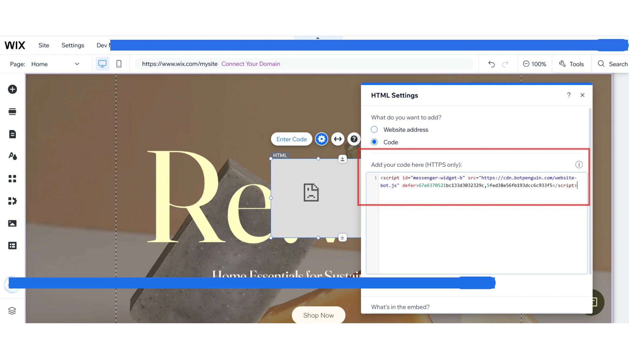Click the What's in the embed? label

coord(400,307)
